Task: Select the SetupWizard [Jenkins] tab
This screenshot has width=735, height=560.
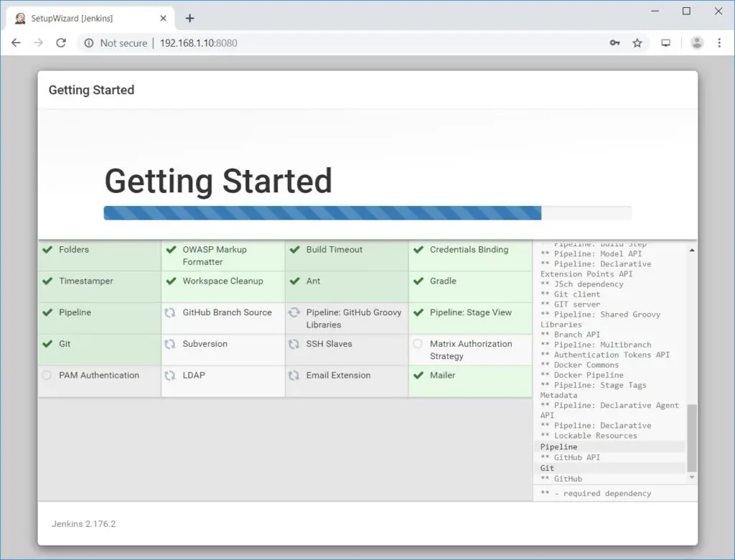Action: pos(90,18)
